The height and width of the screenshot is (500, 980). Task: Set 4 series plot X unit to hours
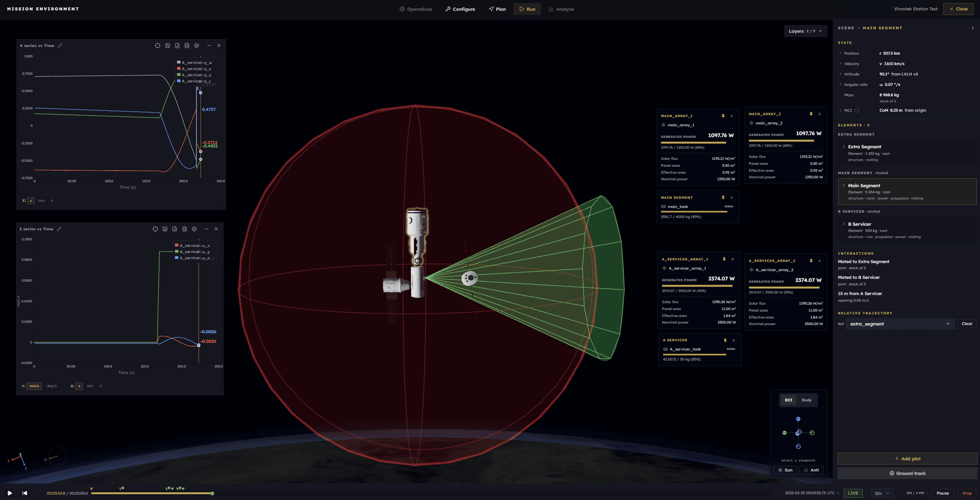(x=52, y=201)
